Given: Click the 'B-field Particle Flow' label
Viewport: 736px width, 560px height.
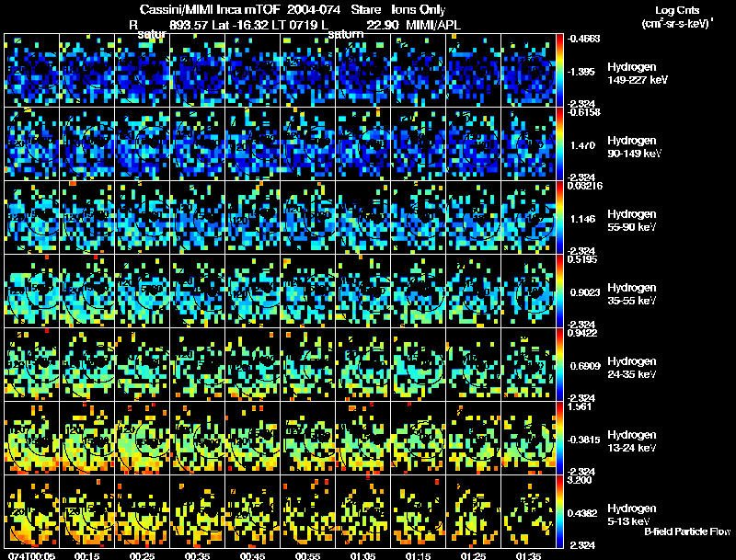Looking at the screenshot, I should coord(687,531).
